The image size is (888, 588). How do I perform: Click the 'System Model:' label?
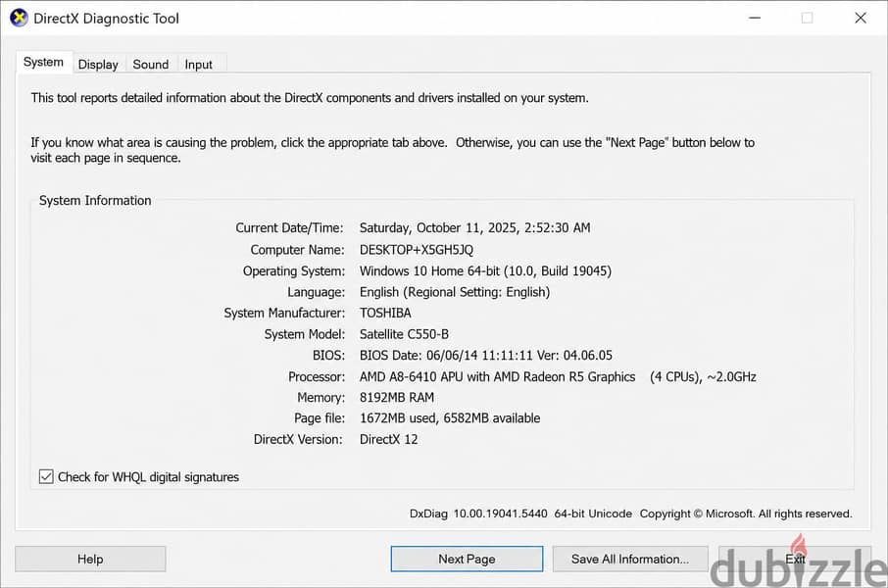(x=305, y=334)
